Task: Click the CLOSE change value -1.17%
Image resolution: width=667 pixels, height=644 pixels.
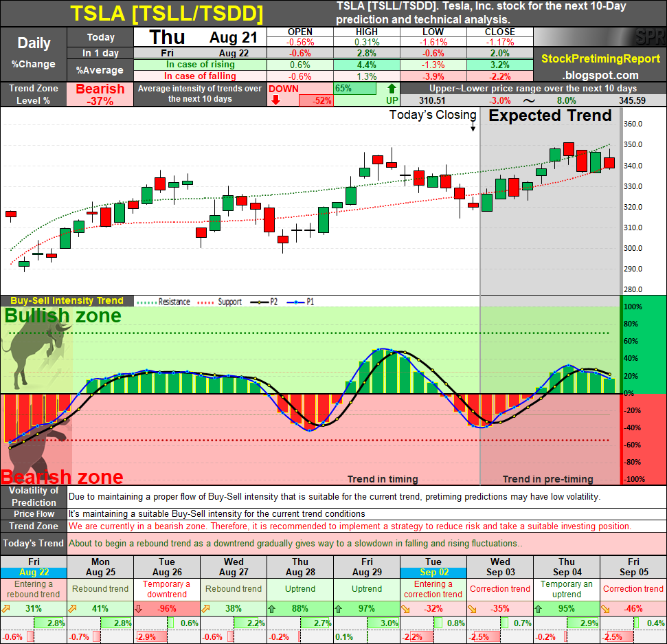Action: point(500,42)
